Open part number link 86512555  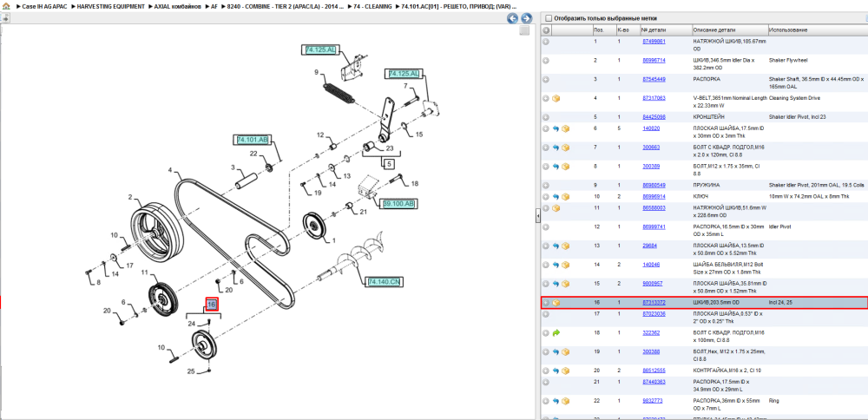coord(654,371)
